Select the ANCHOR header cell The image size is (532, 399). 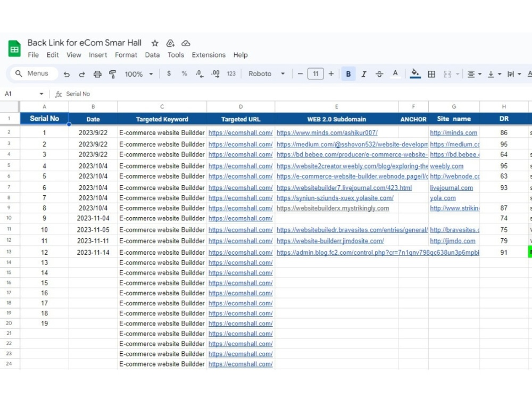pyautogui.click(x=413, y=119)
